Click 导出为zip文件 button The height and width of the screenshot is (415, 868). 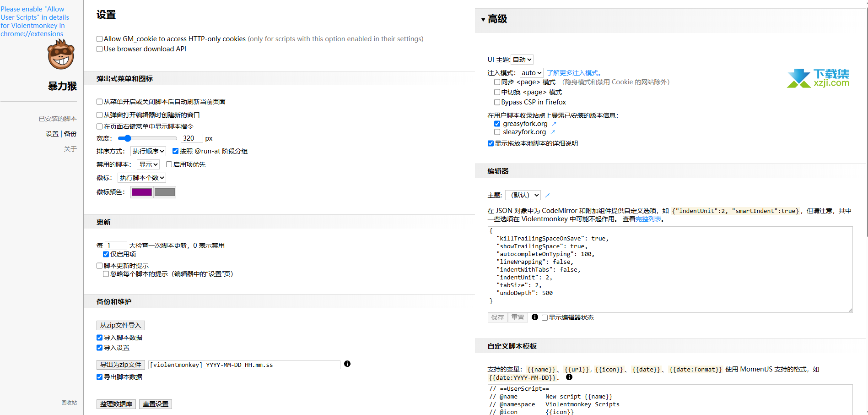point(121,365)
